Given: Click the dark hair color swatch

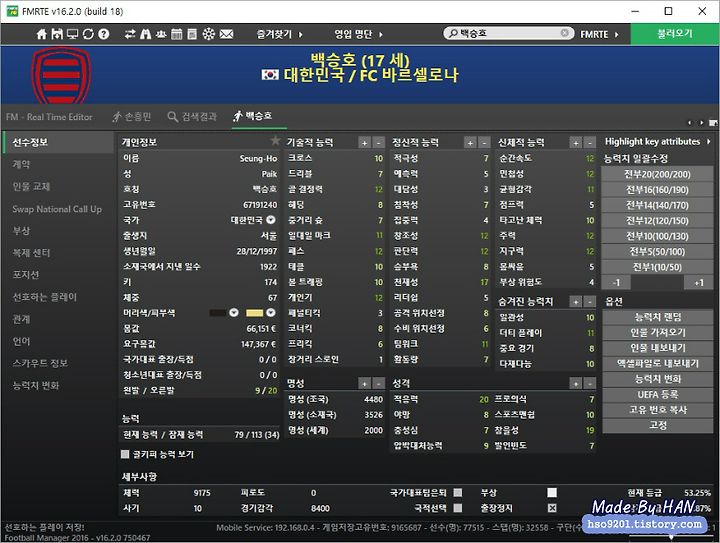Looking at the screenshot, I should (x=218, y=313).
